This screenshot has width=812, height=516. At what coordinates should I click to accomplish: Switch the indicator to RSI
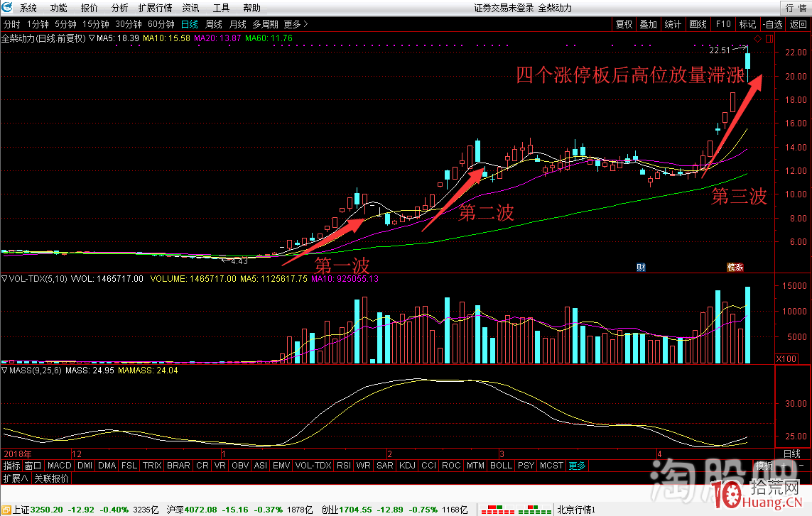[344, 466]
